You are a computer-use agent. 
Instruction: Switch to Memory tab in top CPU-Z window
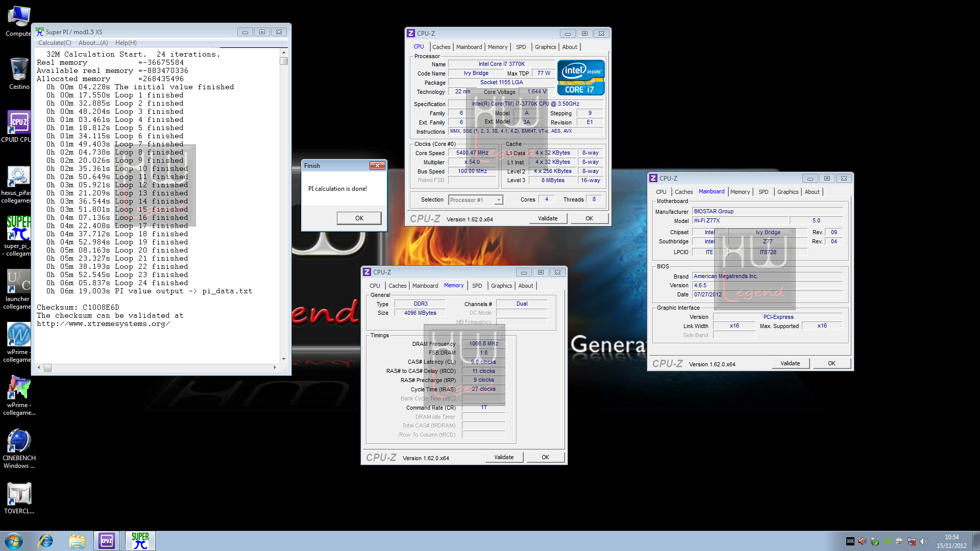tap(498, 47)
